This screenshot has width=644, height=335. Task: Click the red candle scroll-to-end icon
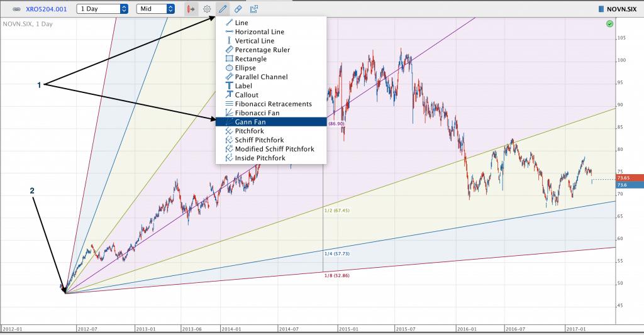tap(191, 9)
